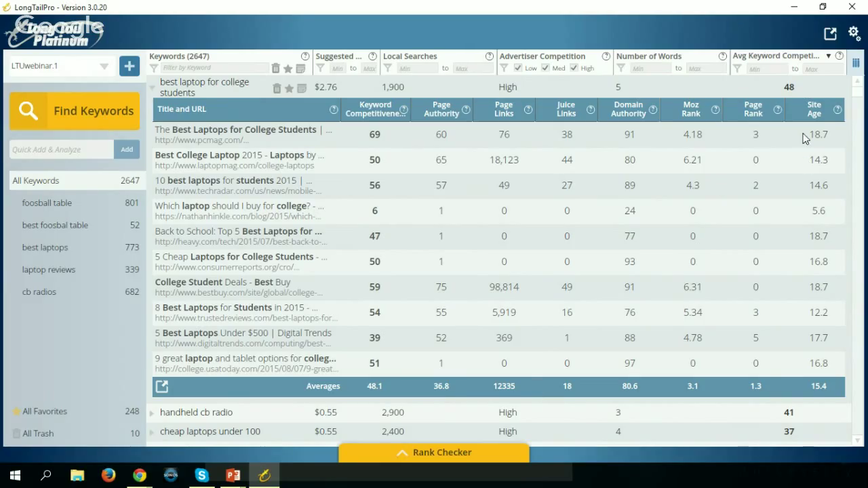Click Moz Rank column help icon

[x=715, y=109]
